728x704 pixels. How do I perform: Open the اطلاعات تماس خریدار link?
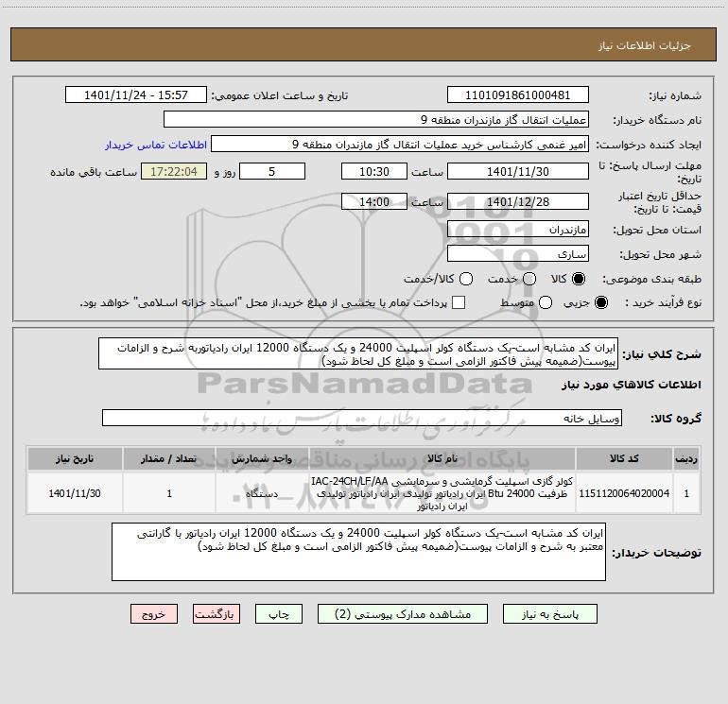point(156,145)
